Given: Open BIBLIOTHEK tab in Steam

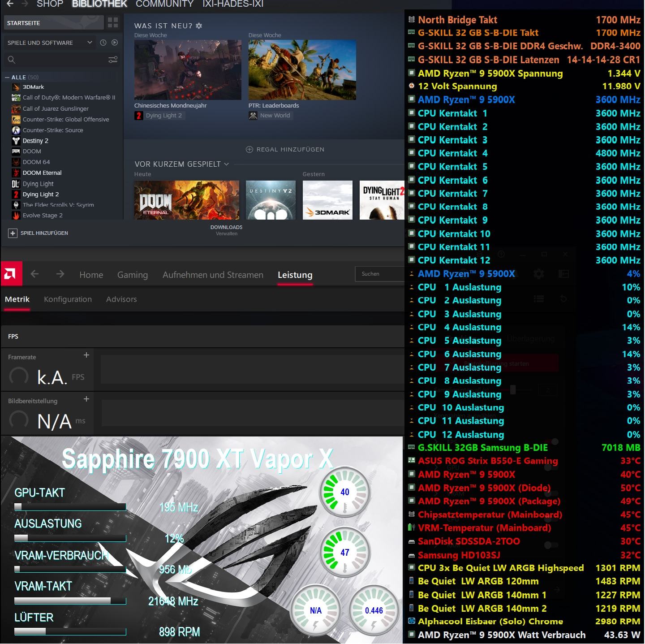Looking at the screenshot, I should coord(99,4).
